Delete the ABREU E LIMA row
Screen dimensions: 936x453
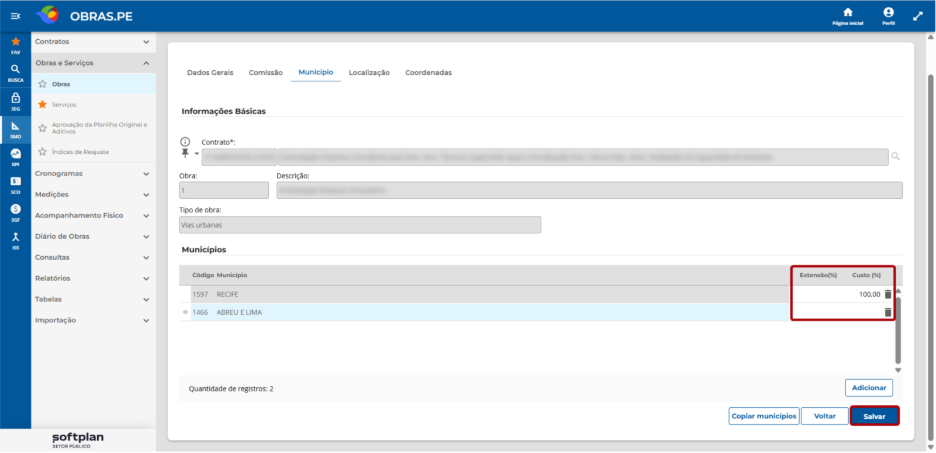pos(888,312)
